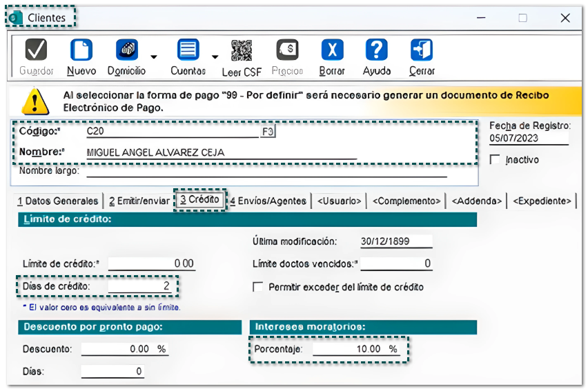
Task: Click the yellow warning triangle icon
Action: coord(35,101)
